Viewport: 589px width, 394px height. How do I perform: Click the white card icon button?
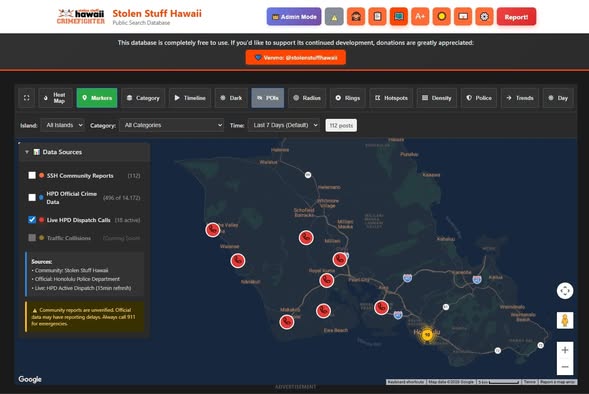[x=463, y=17]
